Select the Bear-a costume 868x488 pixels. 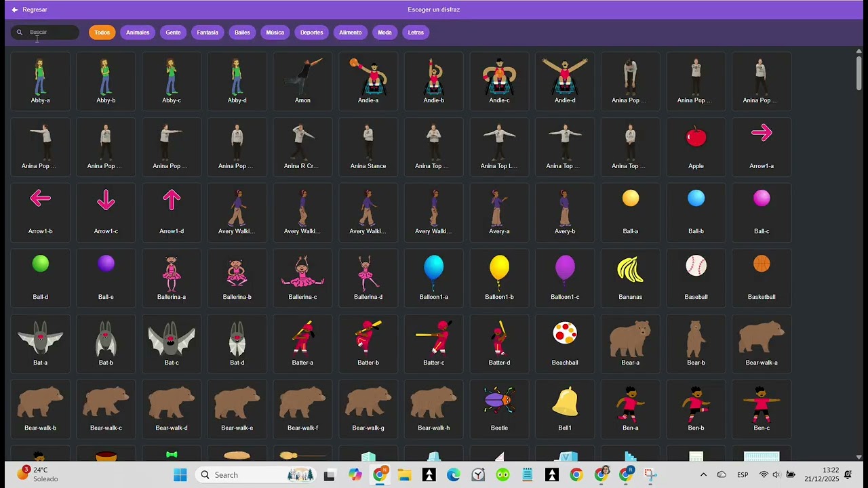(x=631, y=344)
